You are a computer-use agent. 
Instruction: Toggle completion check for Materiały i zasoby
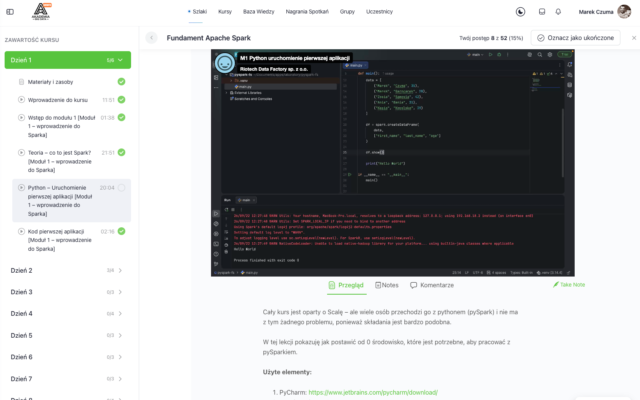[x=121, y=82]
